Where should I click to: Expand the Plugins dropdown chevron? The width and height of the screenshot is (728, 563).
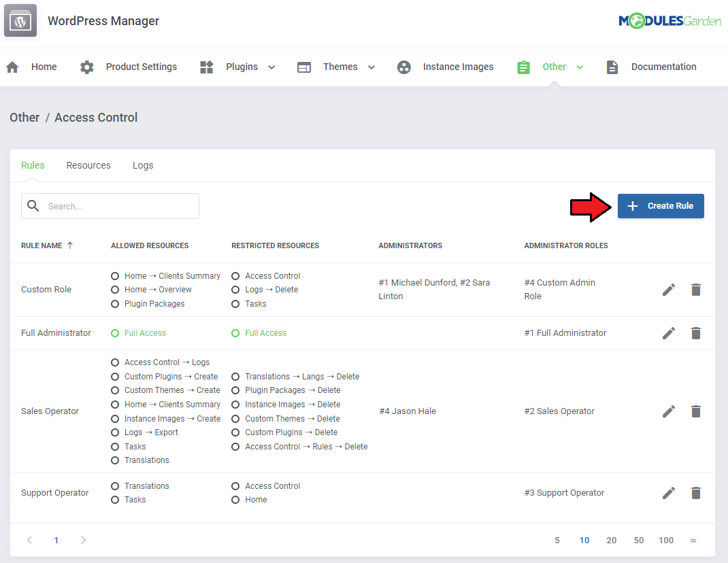pyautogui.click(x=271, y=67)
